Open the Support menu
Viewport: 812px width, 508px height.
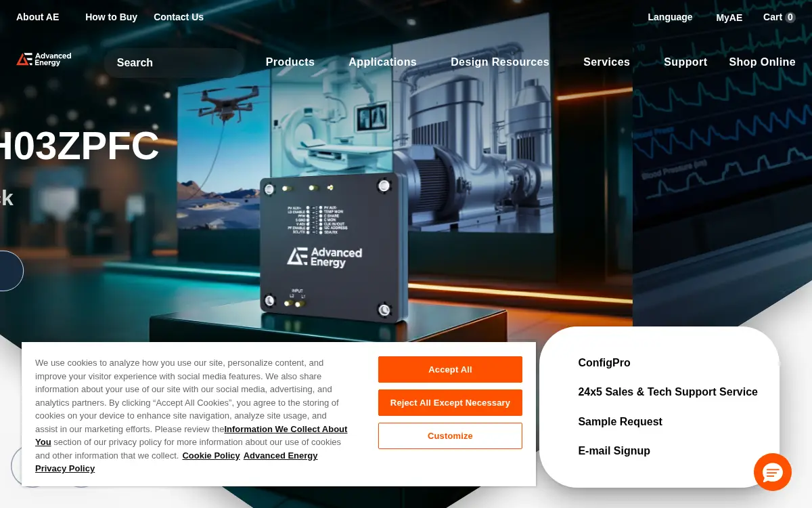(x=685, y=62)
